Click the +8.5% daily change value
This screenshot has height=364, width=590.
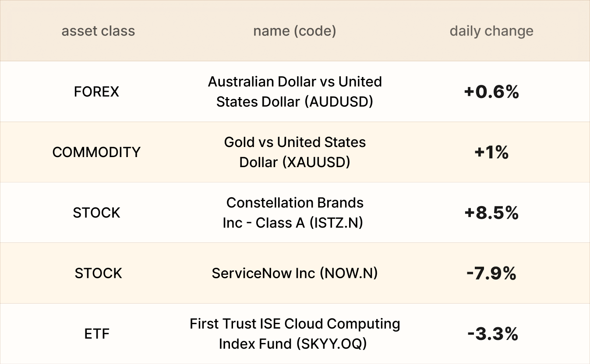click(491, 213)
